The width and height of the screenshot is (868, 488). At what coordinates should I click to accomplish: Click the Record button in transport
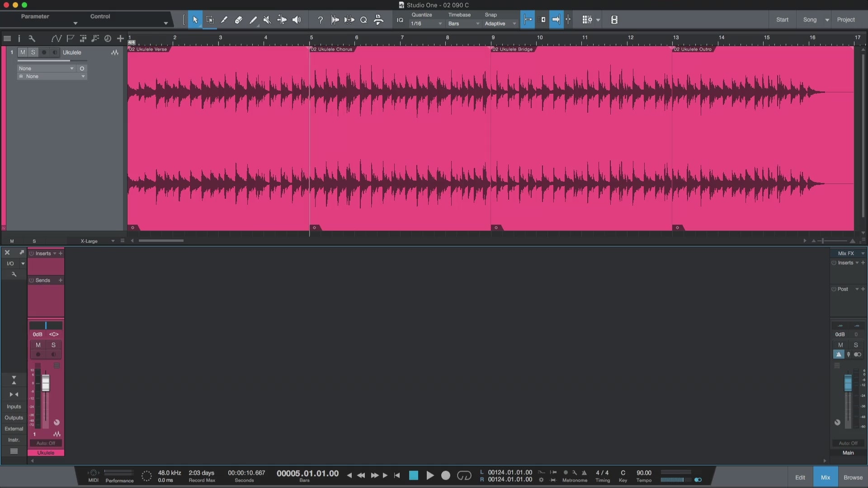[445, 475]
